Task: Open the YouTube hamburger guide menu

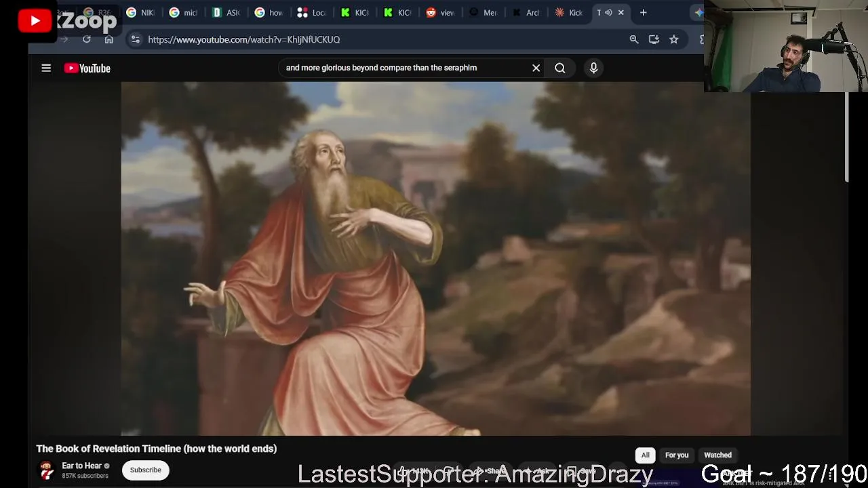Action: pos(46,68)
